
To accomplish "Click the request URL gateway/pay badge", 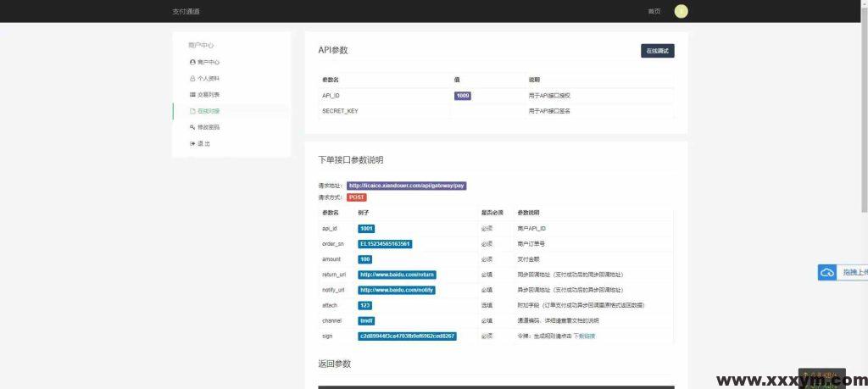I will [x=406, y=185].
